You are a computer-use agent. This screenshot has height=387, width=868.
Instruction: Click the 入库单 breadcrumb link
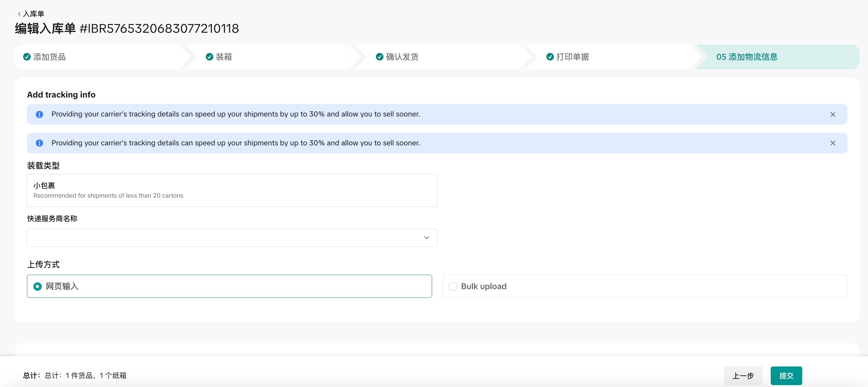(x=34, y=14)
